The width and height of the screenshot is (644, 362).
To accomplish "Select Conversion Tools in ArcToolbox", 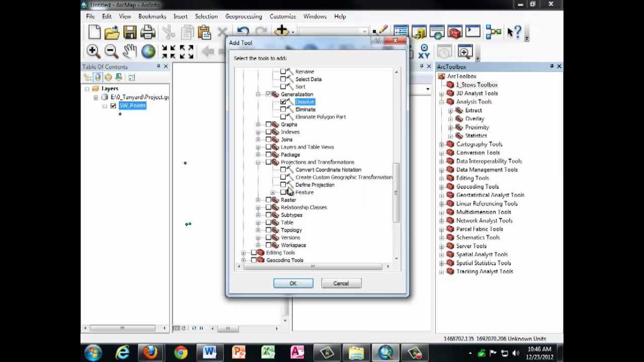I will pos(478,153).
